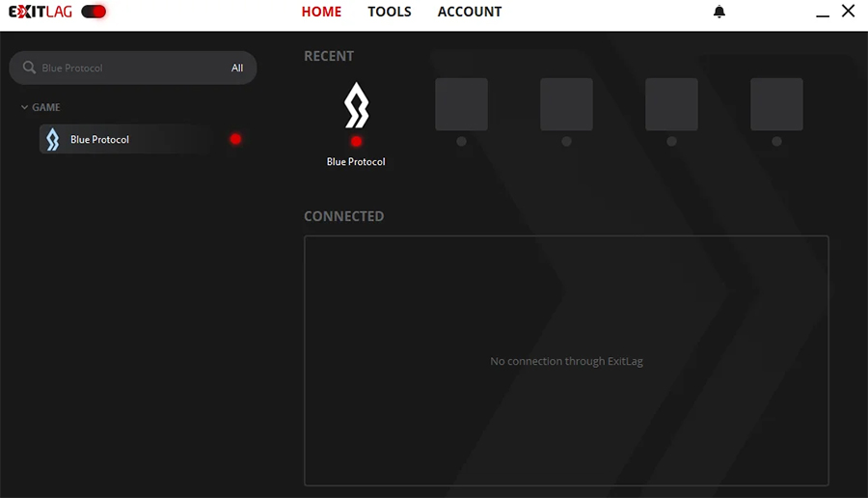The width and height of the screenshot is (868, 498).
Task: Click the ExitLag logo
Action: click(x=41, y=12)
